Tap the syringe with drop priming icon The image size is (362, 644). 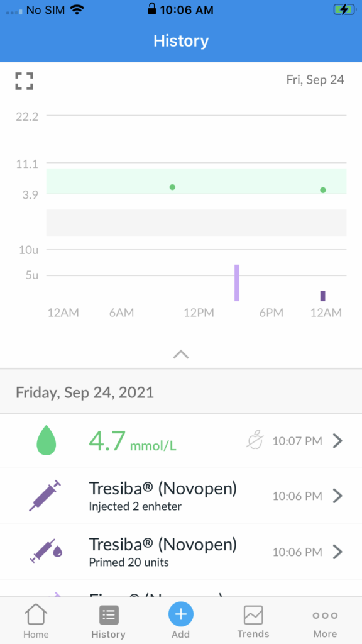click(47, 552)
